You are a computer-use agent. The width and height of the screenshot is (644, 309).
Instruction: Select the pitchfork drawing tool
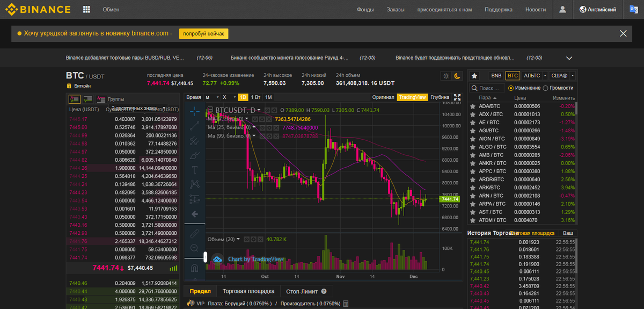coord(195,141)
